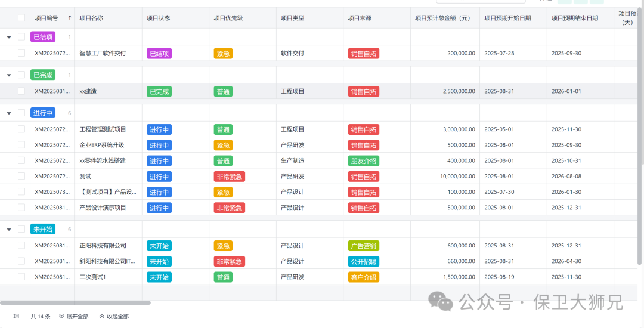Open the 企业ERP系统升级 project name cell

point(102,145)
